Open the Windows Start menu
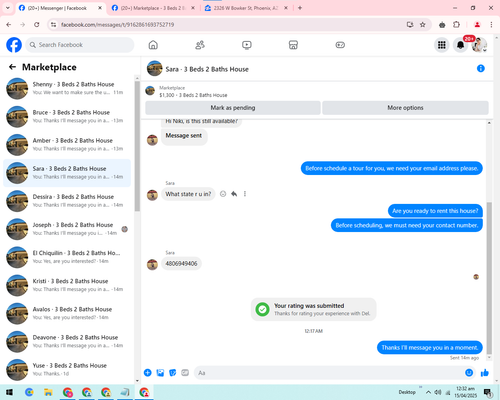 [x=9, y=392]
